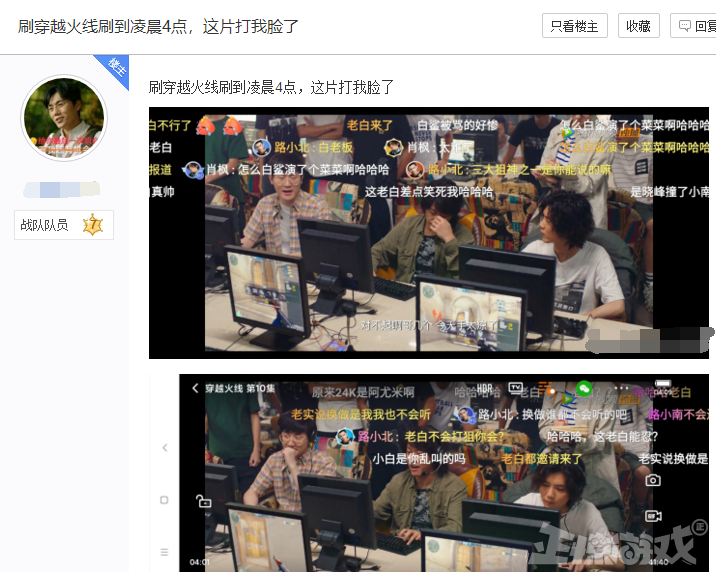The height and width of the screenshot is (572, 716).
Task: Click the bullet comment 老白来了
Action: coord(370,125)
